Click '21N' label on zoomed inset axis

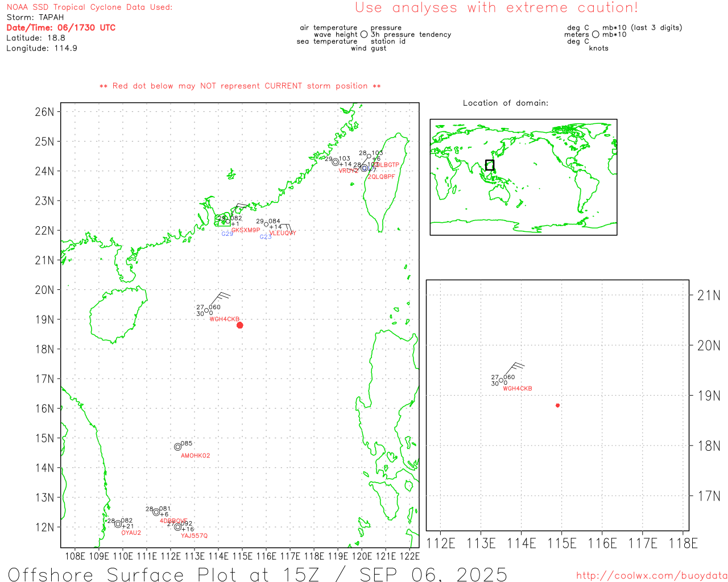coord(709,295)
